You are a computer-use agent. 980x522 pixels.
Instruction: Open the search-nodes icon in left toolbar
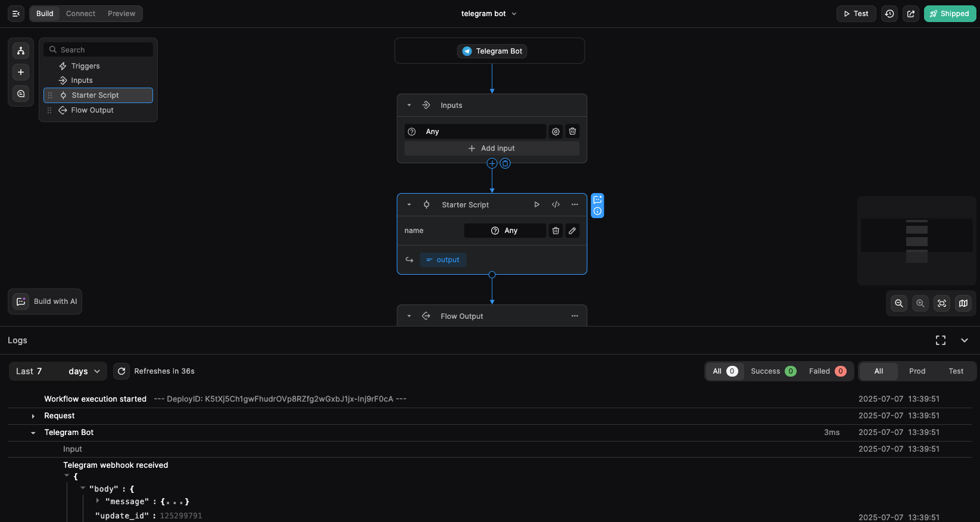21,94
